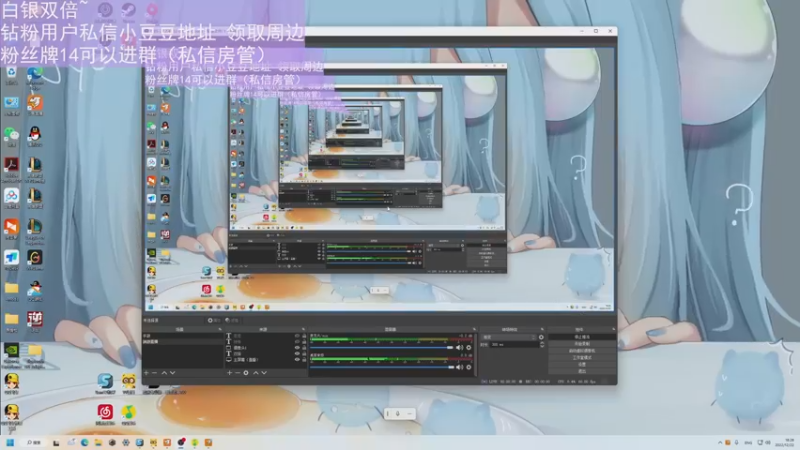
Task: Click the floating microphone widget on desktop
Action: 399,413
